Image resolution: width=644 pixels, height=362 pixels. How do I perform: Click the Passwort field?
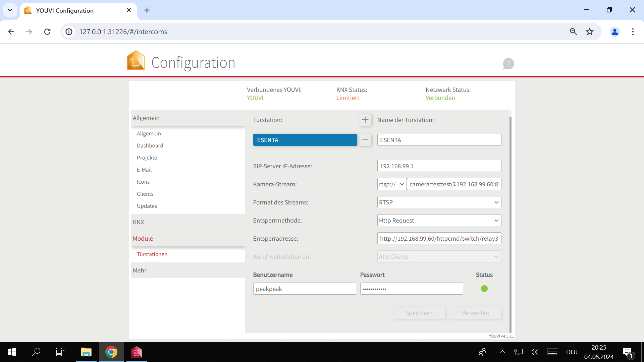click(412, 289)
